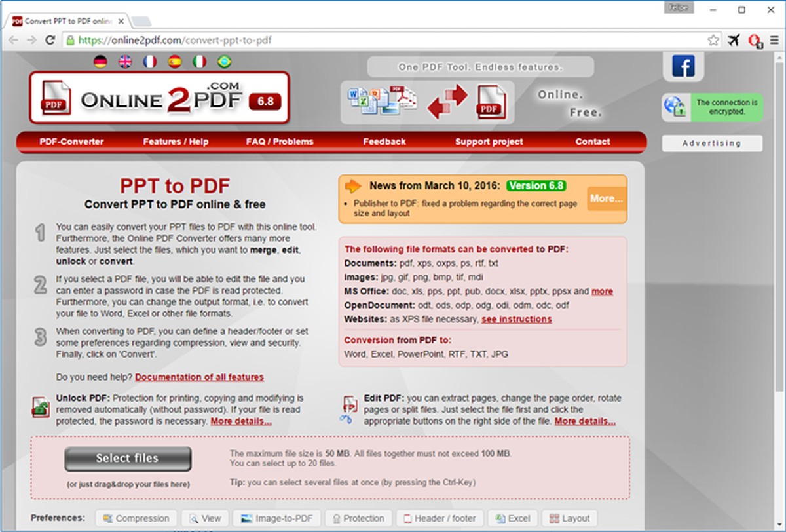786x532 pixels.
Task: Click the browser back arrow
Action: click(x=14, y=40)
